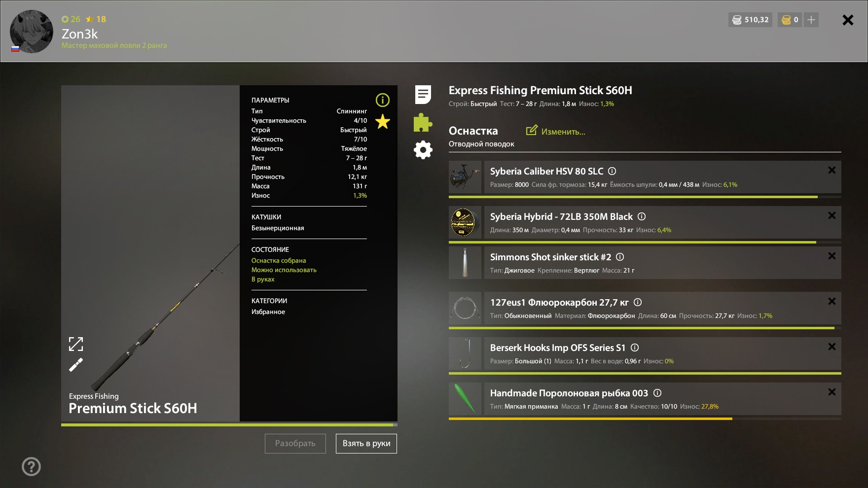Click the title Мастер маховой ловли 2 ранга
Screen dimensions: 868x488
(114, 45)
